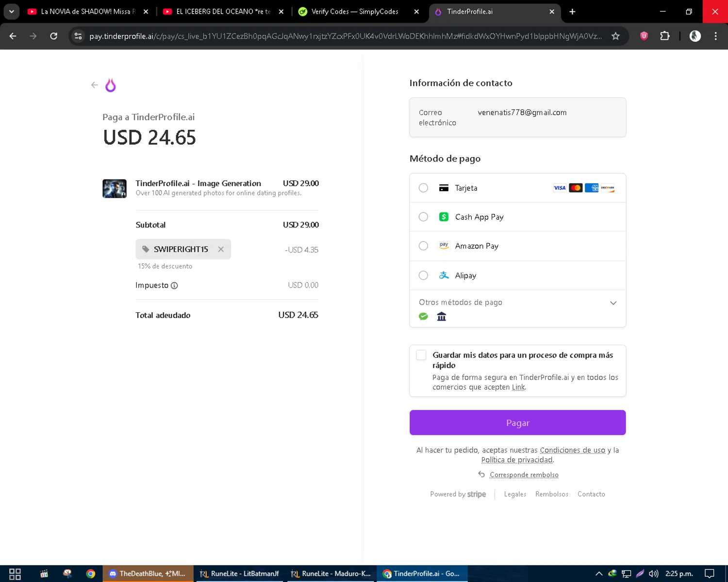The height and width of the screenshot is (582, 728).
Task: Switch to RuneLite - Maduro-K window
Action: coord(331,574)
